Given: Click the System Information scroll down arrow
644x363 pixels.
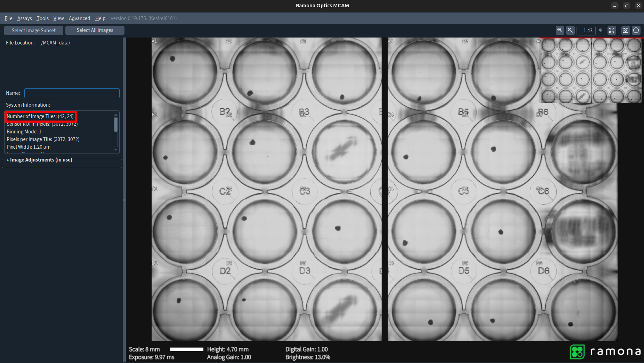Looking at the screenshot, I should pos(116,150).
